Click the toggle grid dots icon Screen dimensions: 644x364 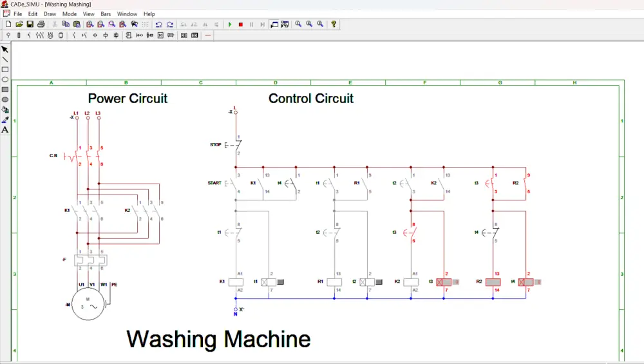(145, 24)
